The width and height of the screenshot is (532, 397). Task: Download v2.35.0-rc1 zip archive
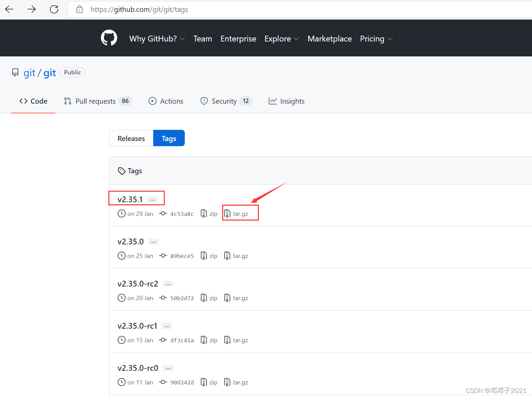209,340
